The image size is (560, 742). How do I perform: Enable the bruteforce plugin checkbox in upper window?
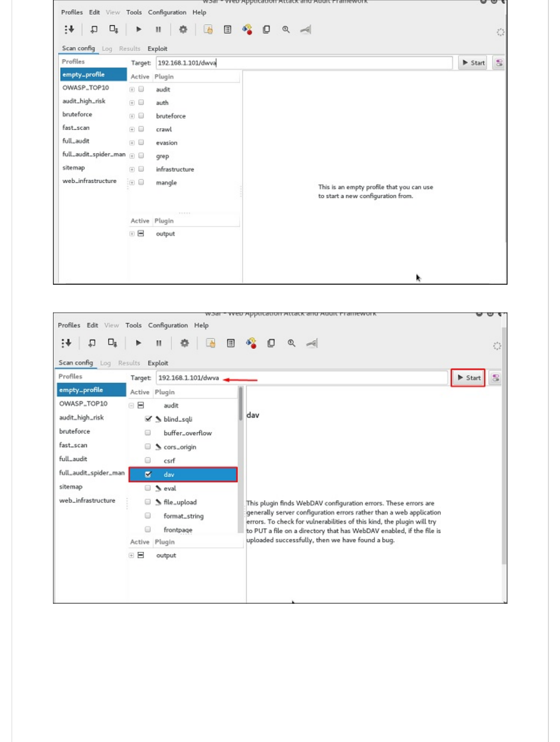(x=141, y=116)
